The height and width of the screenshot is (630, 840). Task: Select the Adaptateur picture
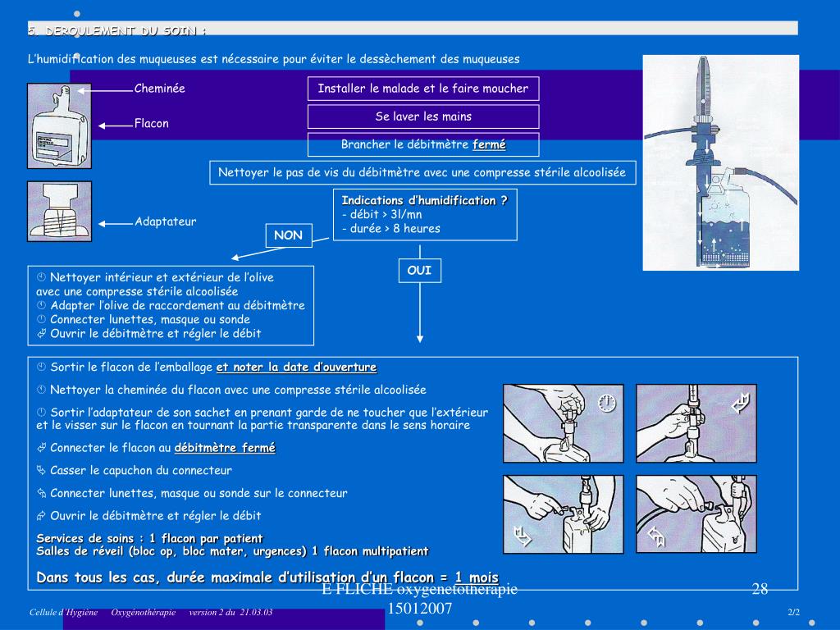tap(59, 211)
